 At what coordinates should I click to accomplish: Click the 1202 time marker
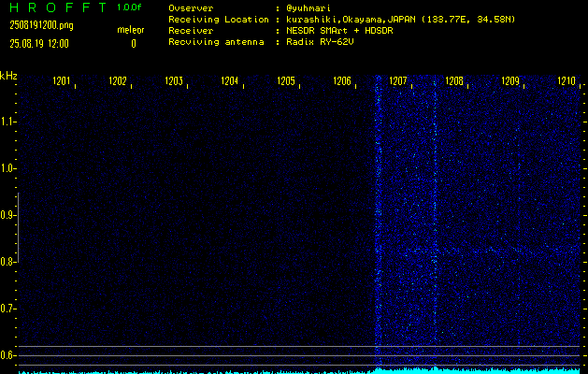coord(118,81)
